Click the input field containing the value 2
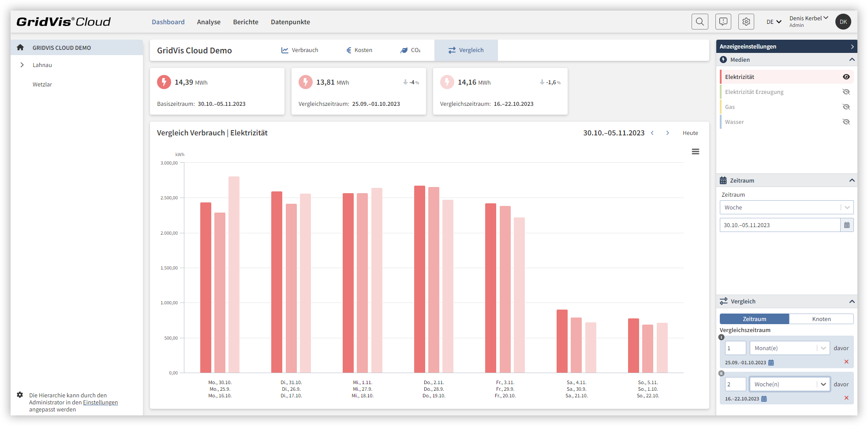Viewport: 868px width, 426px height. click(x=735, y=384)
